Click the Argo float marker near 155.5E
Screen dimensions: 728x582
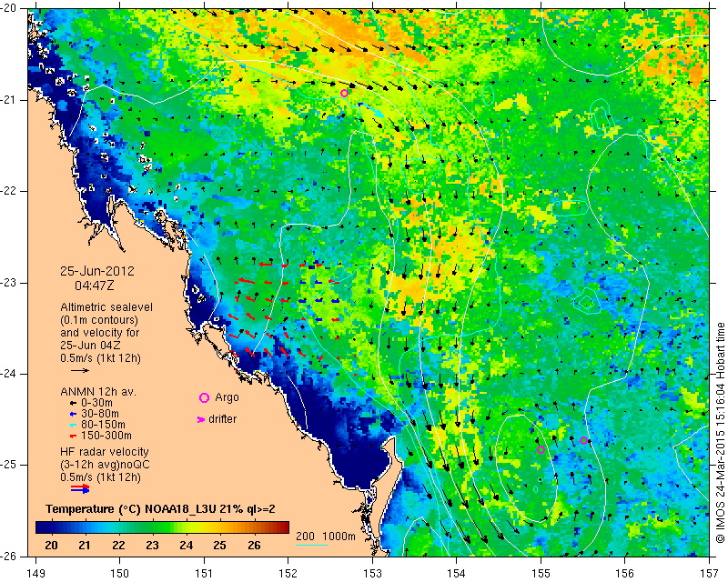[x=583, y=440]
